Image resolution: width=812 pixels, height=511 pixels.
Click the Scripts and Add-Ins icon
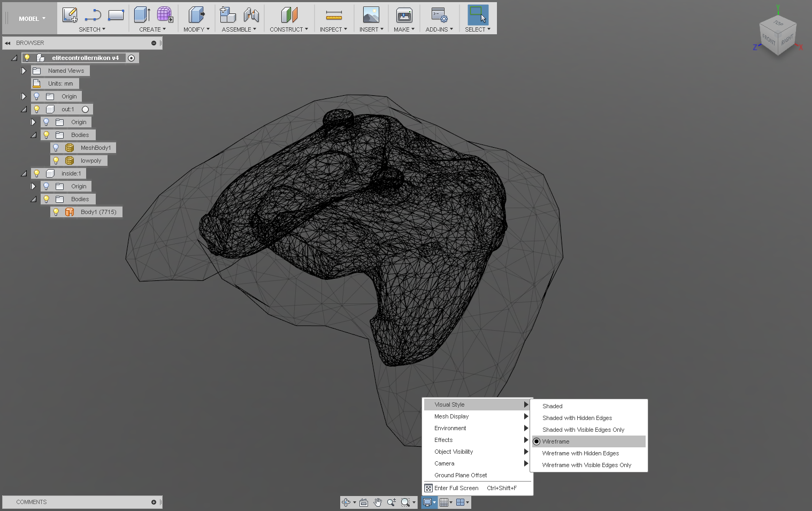(x=439, y=14)
